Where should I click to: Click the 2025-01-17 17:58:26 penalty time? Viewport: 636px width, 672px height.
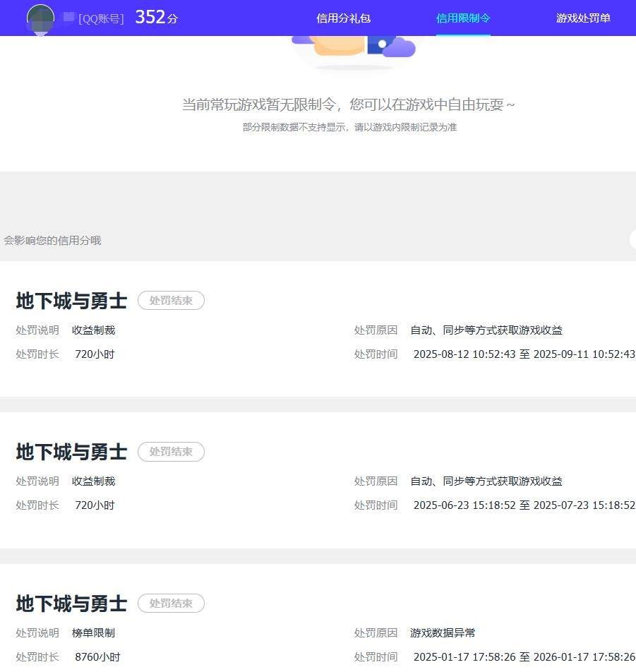click(x=524, y=657)
